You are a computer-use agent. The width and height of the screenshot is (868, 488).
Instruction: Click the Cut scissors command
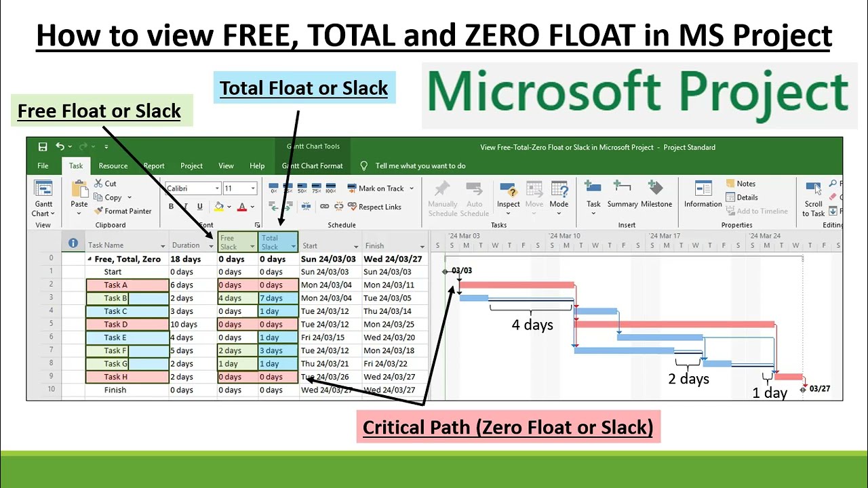106,184
